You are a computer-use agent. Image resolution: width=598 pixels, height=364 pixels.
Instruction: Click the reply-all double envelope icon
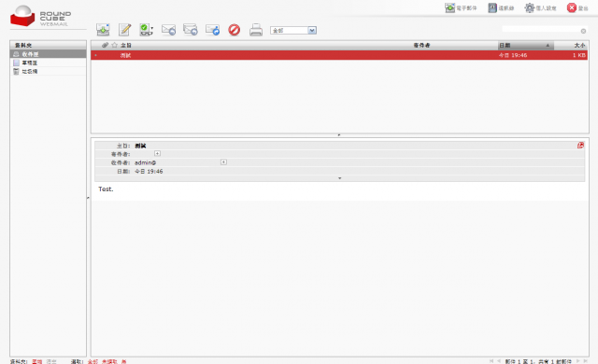[x=191, y=30]
